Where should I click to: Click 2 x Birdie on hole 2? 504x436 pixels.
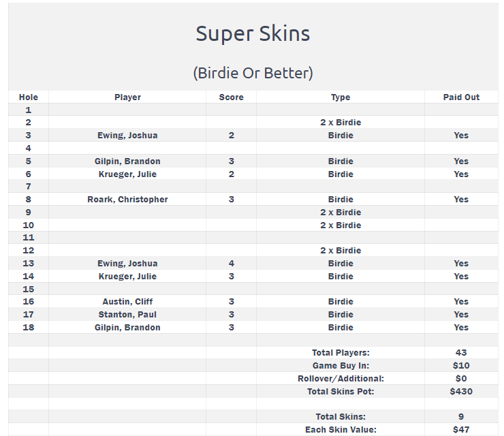341,123
